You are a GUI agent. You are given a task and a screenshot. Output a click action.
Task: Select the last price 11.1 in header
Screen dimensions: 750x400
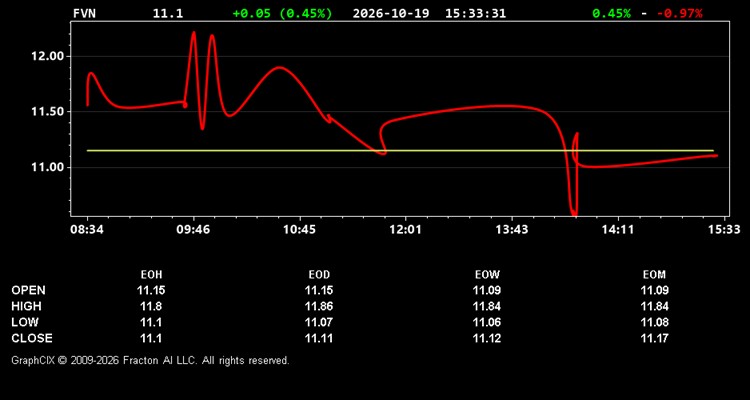[168, 13]
